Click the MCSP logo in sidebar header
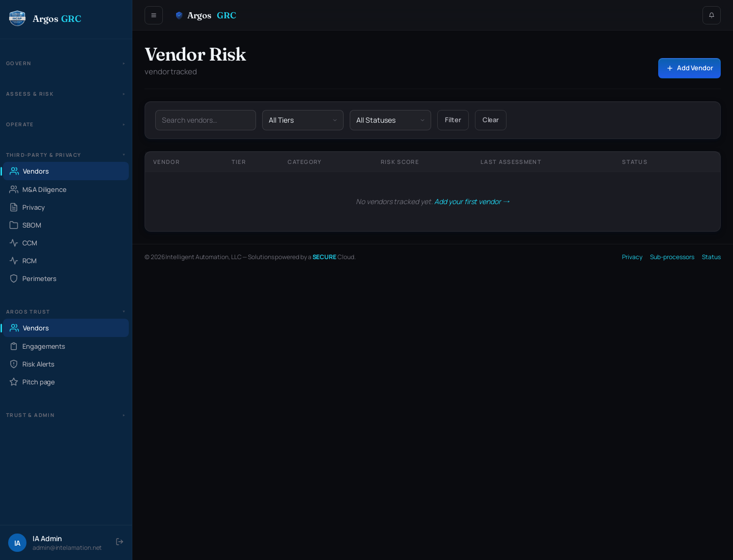The image size is (733, 560). pyautogui.click(x=17, y=18)
